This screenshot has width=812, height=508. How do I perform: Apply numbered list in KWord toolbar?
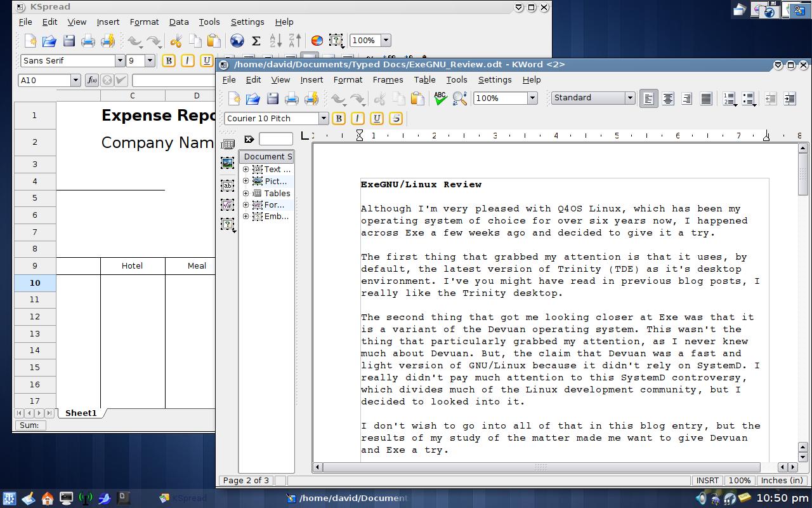(x=729, y=98)
